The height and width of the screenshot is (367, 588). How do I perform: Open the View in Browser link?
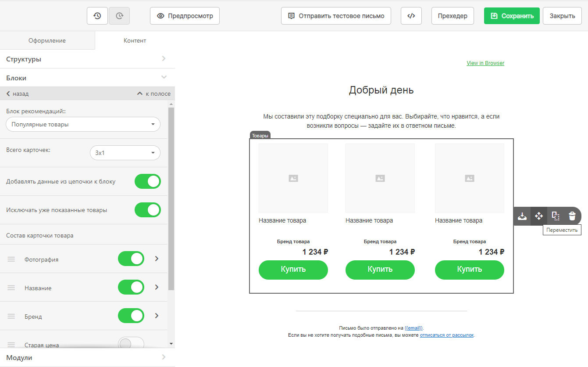point(485,63)
